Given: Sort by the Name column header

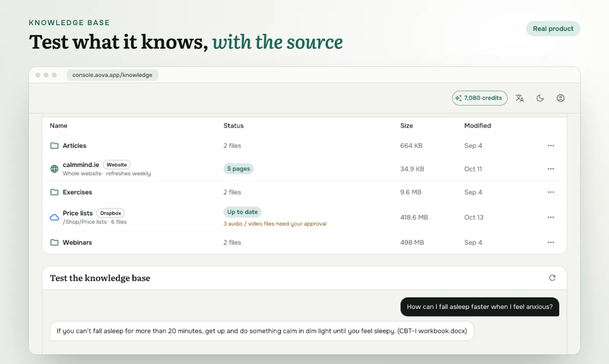Looking at the screenshot, I should pos(59,126).
